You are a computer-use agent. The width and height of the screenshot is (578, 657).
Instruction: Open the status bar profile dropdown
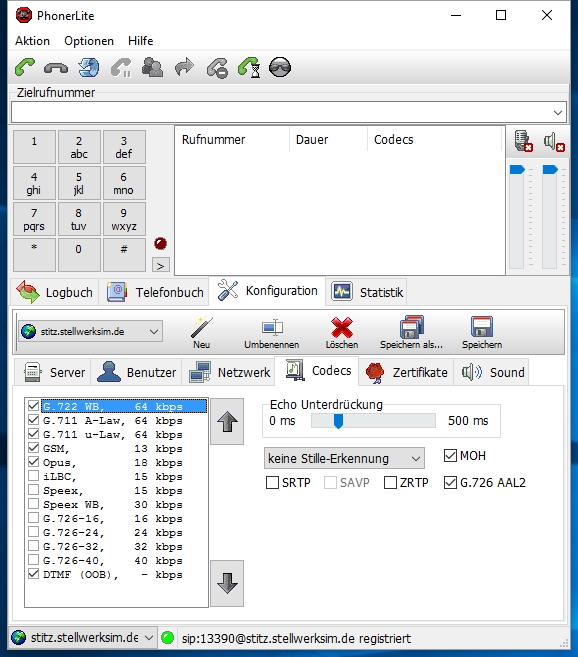(x=83, y=638)
